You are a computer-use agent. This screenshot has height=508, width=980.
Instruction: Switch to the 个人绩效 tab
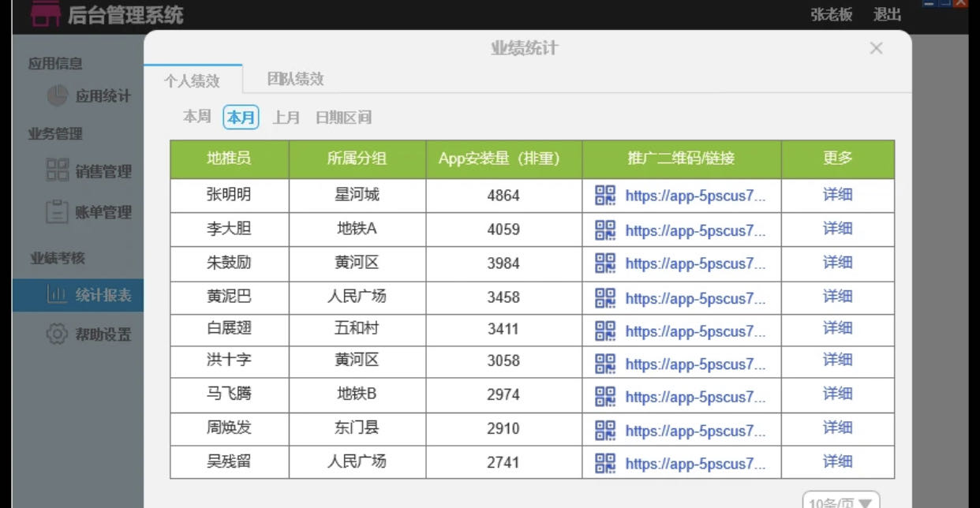[x=192, y=80]
